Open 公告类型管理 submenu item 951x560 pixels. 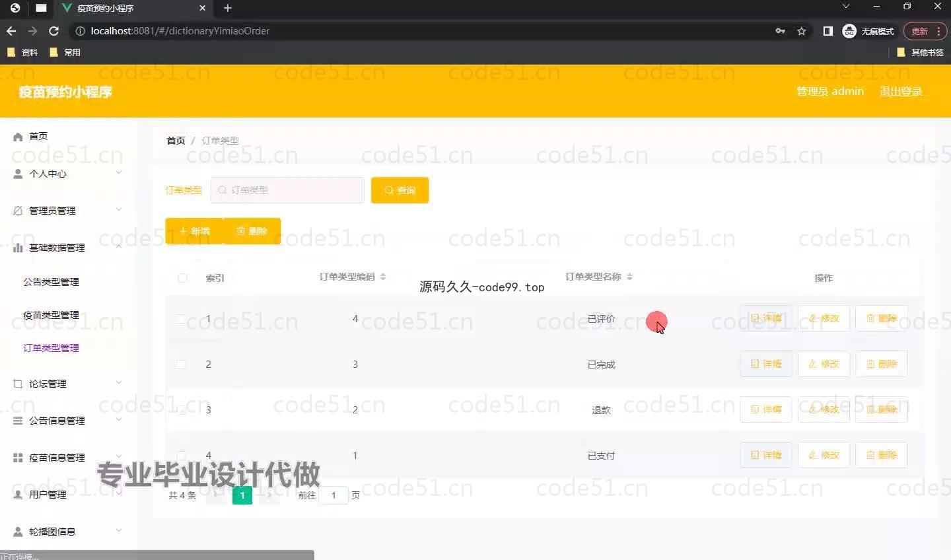[x=51, y=282]
